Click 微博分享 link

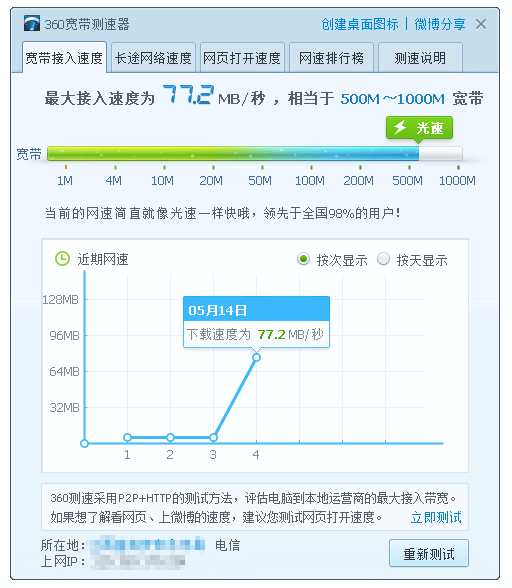click(440, 24)
